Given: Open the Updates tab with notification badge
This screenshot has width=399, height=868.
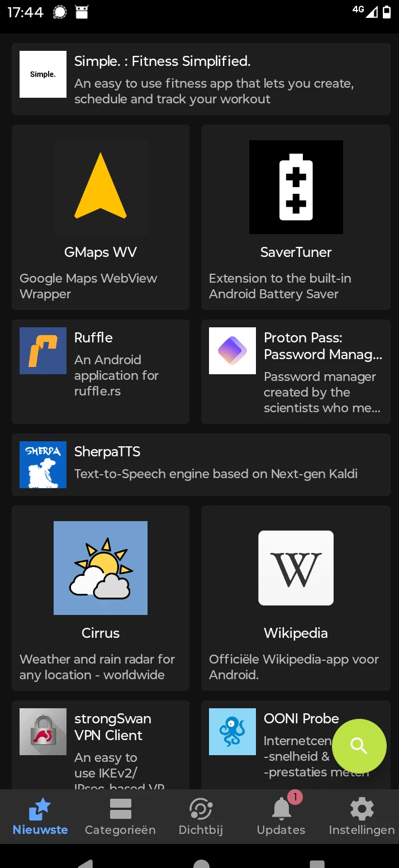Looking at the screenshot, I should point(281,816).
